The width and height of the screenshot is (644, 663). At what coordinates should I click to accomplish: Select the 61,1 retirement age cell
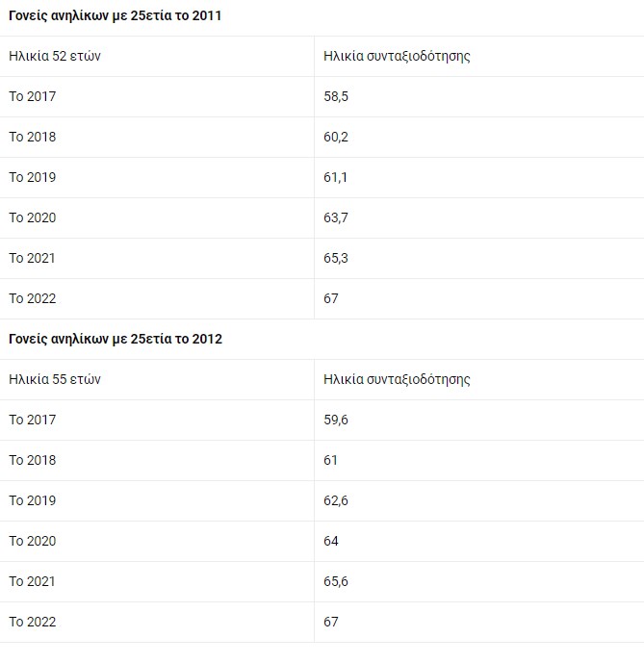tap(336, 177)
